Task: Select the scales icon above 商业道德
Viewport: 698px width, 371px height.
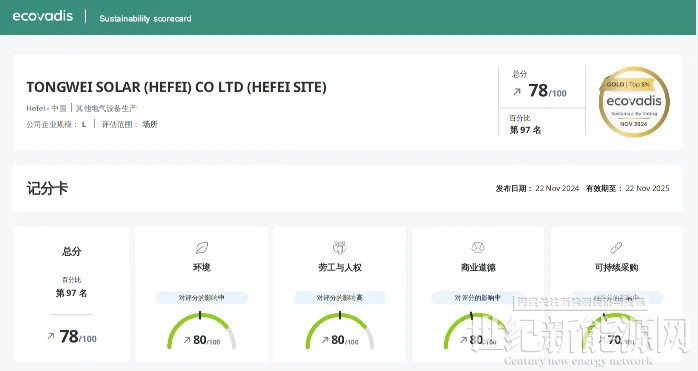Action: [x=478, y=247]
